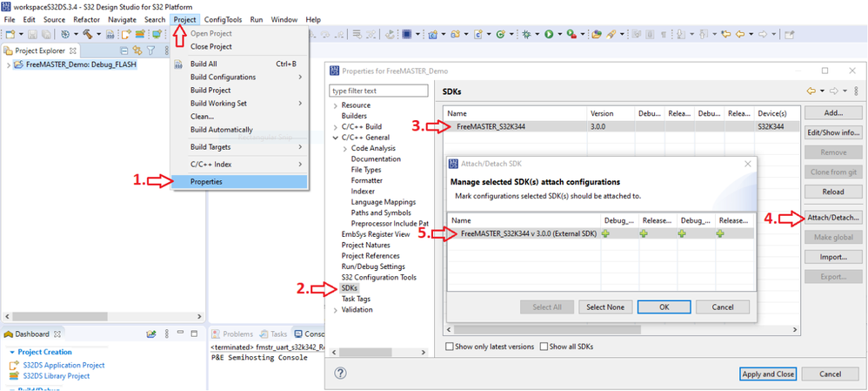The image size is (868, 391).
Task: Click Link with Editor icon in Project Explorer
Action: 137,51
